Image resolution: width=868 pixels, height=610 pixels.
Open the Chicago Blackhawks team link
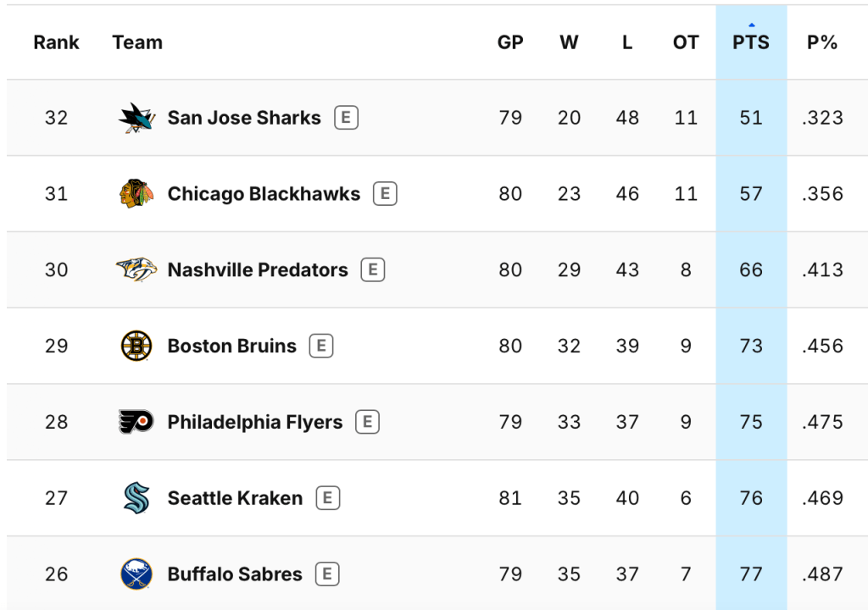click(x=264, y=194)
